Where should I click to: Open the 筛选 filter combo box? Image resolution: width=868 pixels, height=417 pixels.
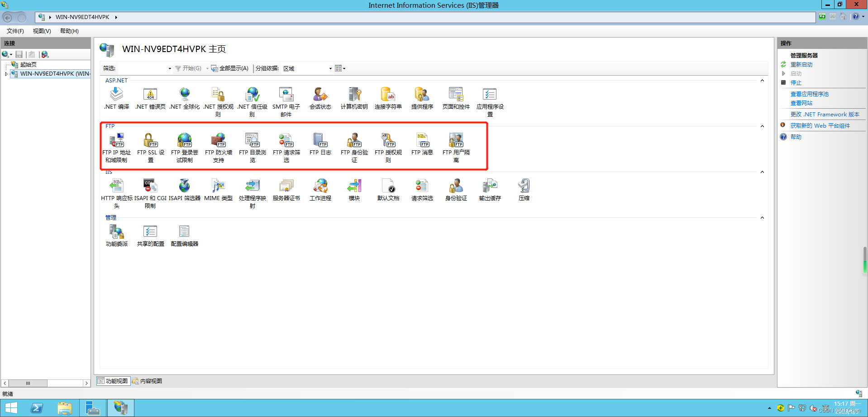[x=145, y=68]
